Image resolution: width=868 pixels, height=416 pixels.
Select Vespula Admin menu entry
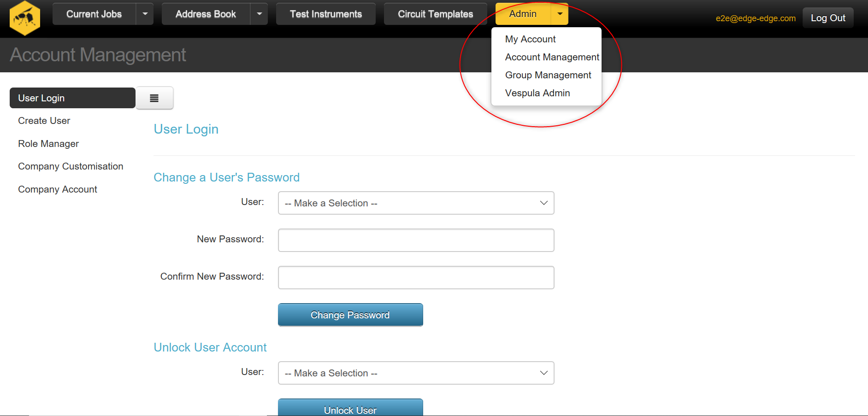(x=537, y=93)
